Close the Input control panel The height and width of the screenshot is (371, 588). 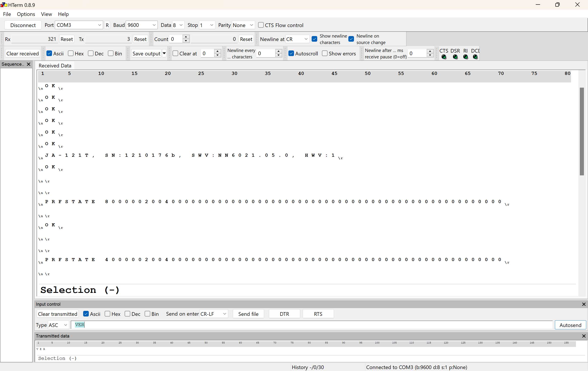tap(584, 304)
